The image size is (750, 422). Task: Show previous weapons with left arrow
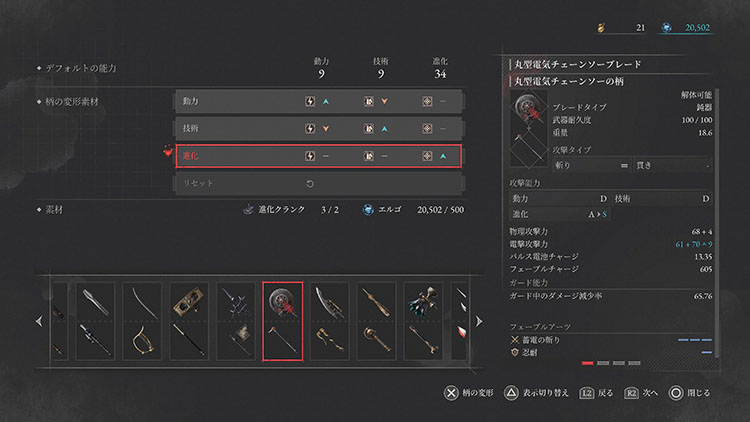pos(39,322)
